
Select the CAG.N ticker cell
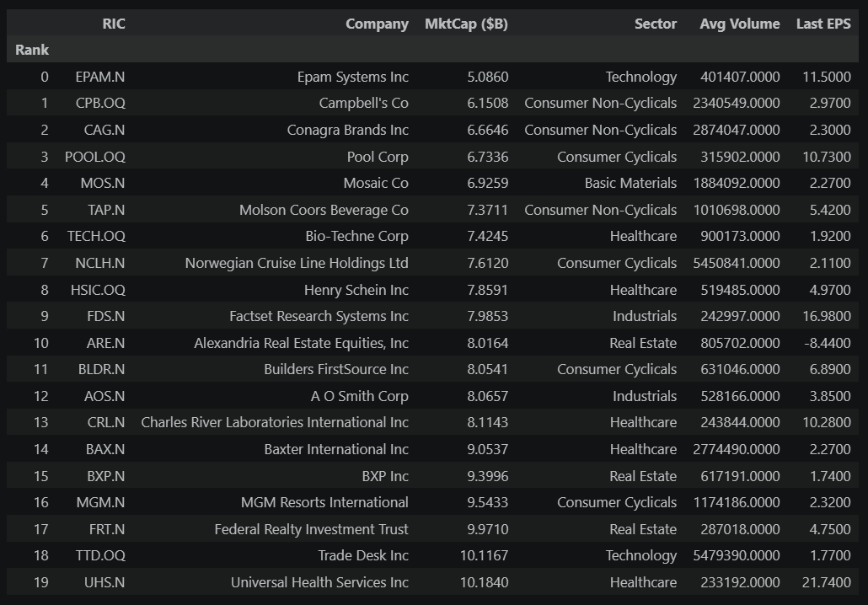point(104,130)
